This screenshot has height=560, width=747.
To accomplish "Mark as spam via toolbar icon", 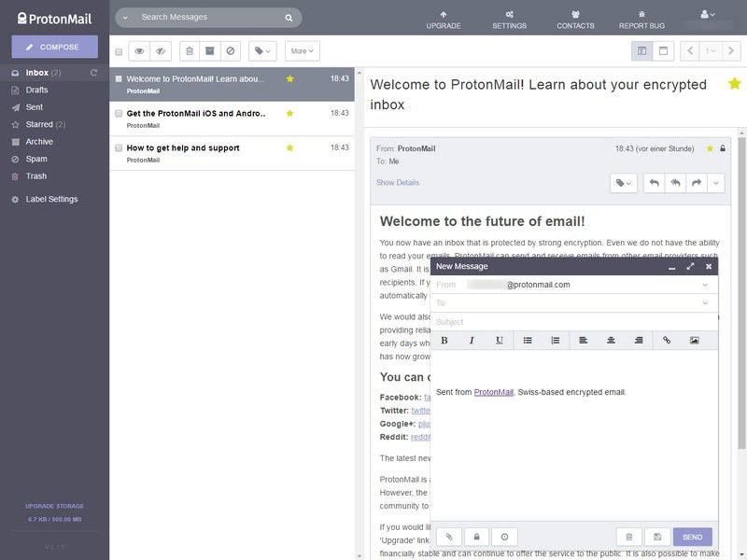I will [230, 51].
